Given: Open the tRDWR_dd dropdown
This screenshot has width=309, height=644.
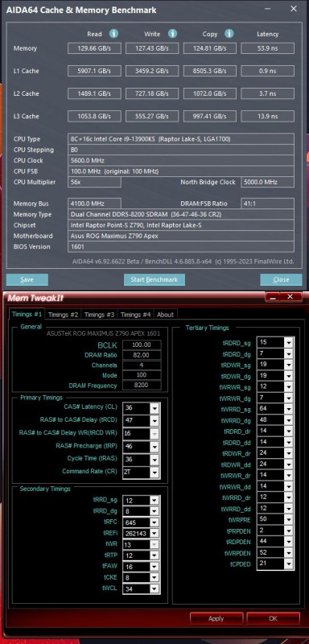Looking at the screenshot, I should [x=289, y=464].
